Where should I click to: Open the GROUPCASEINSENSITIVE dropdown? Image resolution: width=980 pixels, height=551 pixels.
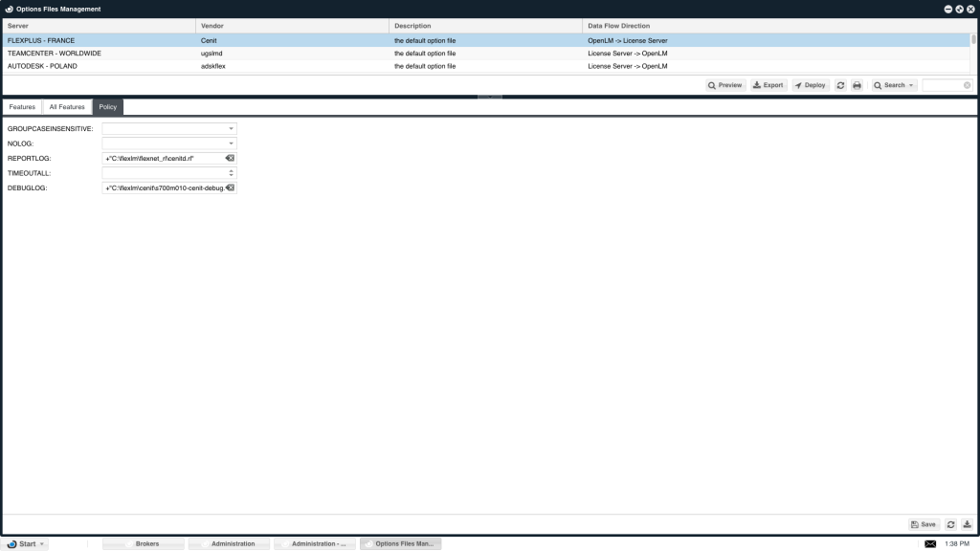(231, 127)
